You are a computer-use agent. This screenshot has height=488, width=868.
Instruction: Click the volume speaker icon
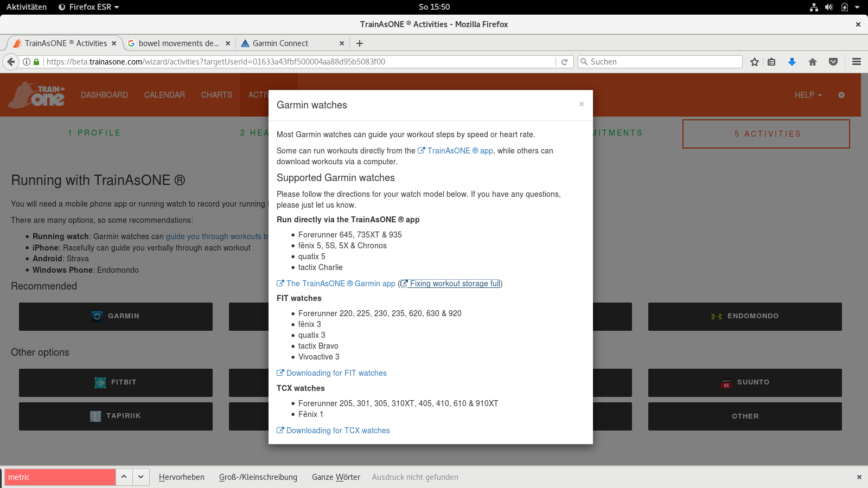(x=829, y=7)
